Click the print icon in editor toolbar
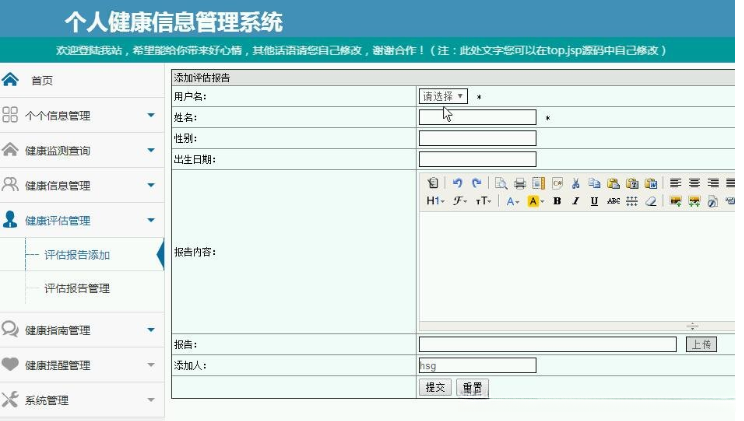This screenshot has height=421, width=744. coord(520,183)
